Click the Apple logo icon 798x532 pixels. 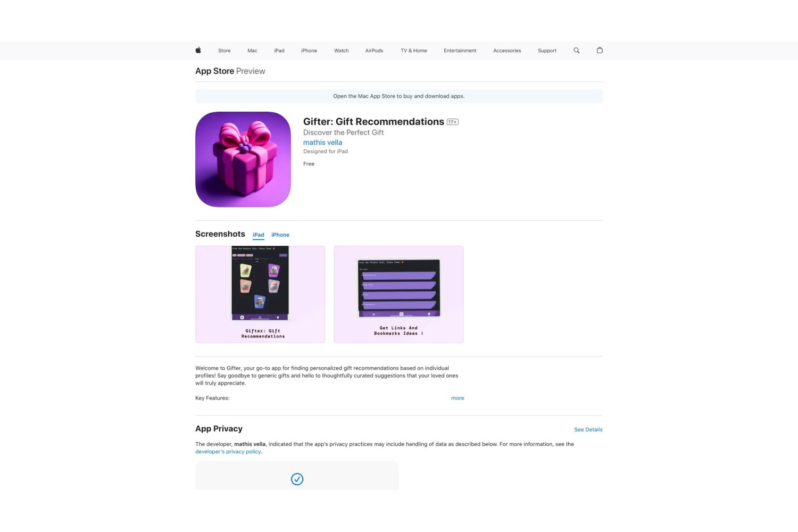pyautogui.click(x=198, y=50)
